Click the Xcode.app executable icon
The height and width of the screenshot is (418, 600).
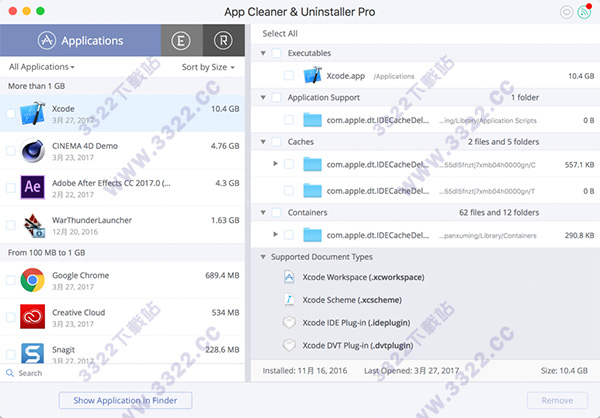point(312,75)
